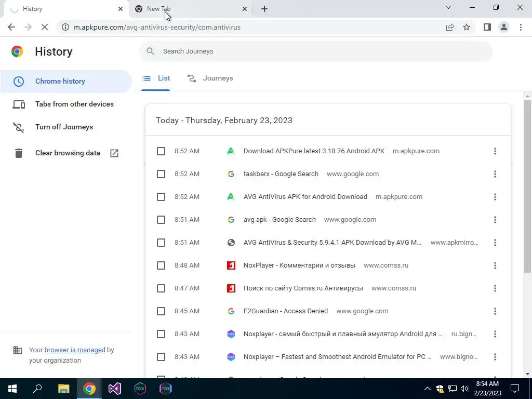Screen dimensions: 532x399
Task: Activate the New Tab browser tab
Action: [x=191, y=9]
